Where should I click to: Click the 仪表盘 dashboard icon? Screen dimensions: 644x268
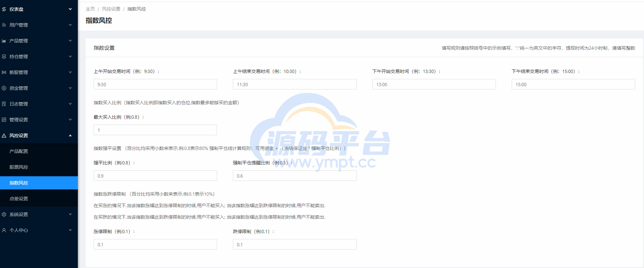[x=4, y=9]
